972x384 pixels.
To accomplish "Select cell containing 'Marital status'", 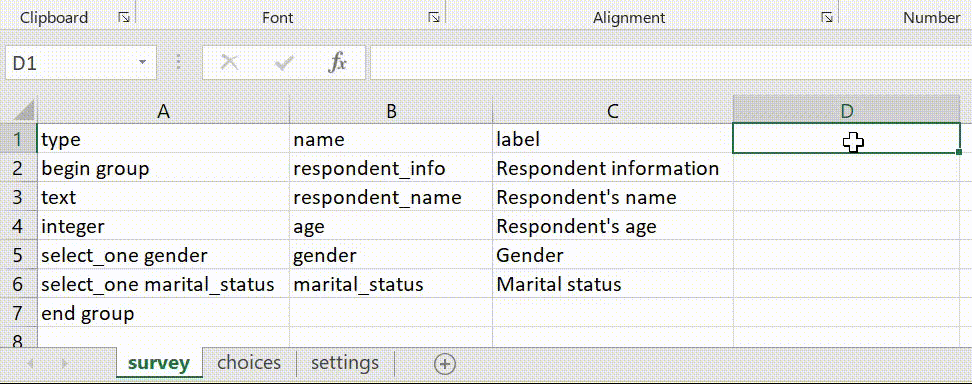I will pyautogui.click(x=612, y=284).
